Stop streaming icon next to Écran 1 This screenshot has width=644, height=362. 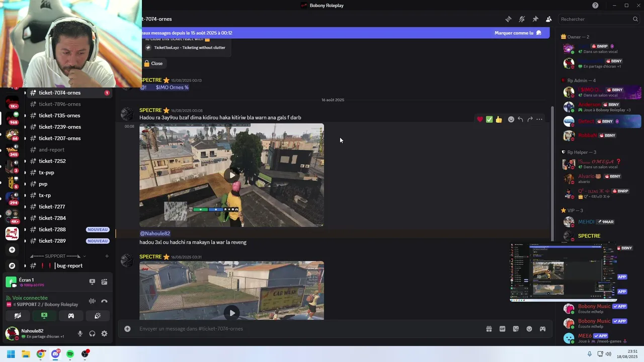[92, 282]
